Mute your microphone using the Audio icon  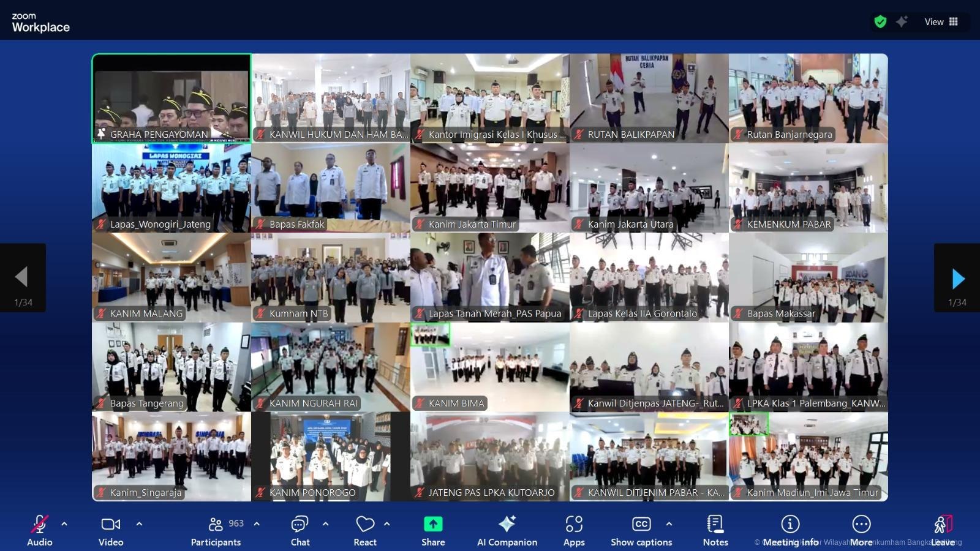(x=39, y=525)
